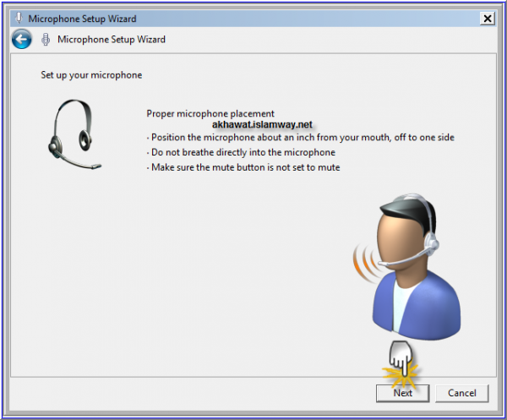Viewport: 507px width, 420px height.
Task: Click the blue back arrow button
Action: 22,39
